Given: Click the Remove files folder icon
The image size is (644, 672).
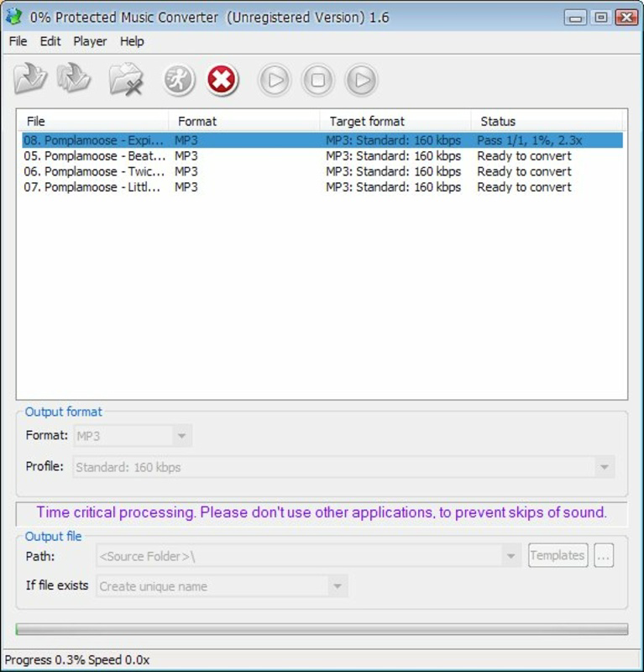Looking at the screenshot, I should (126, 79).
